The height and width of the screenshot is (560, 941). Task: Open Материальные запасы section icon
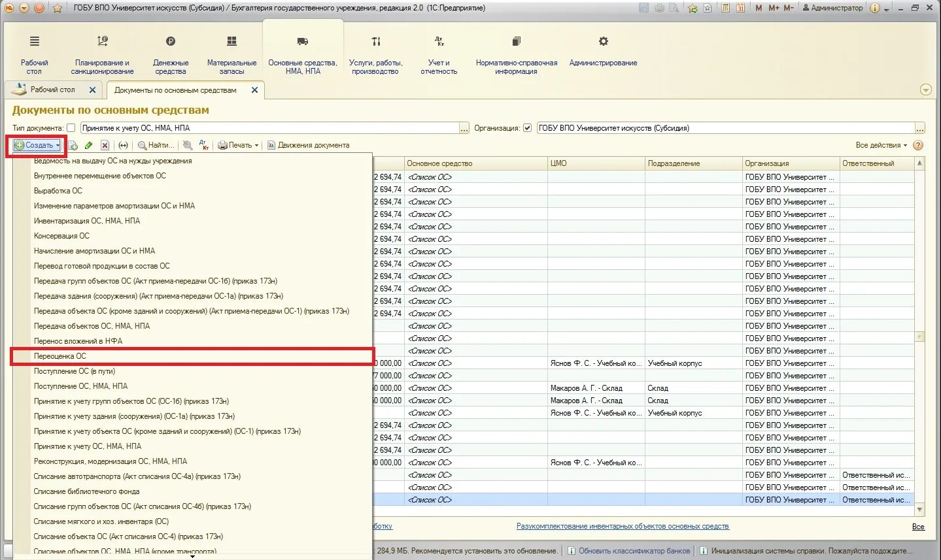[x=231, y=41]
